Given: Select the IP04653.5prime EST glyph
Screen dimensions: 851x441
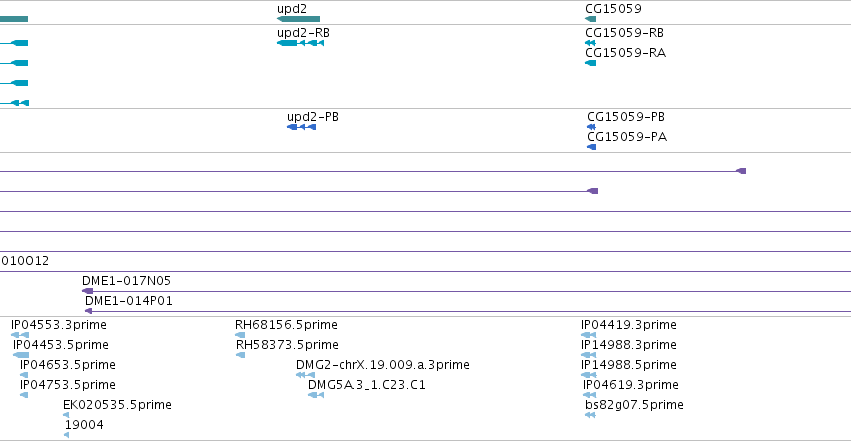Looking at the screenshot, I should point(24,375).
